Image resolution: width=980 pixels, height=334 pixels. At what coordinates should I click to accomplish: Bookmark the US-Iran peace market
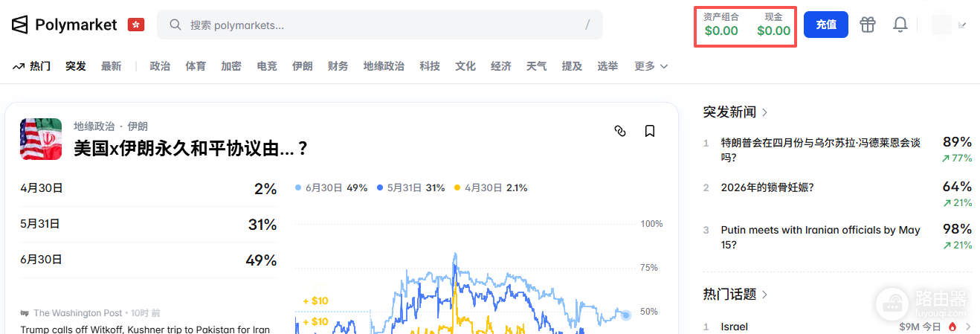tap(650, 131)
